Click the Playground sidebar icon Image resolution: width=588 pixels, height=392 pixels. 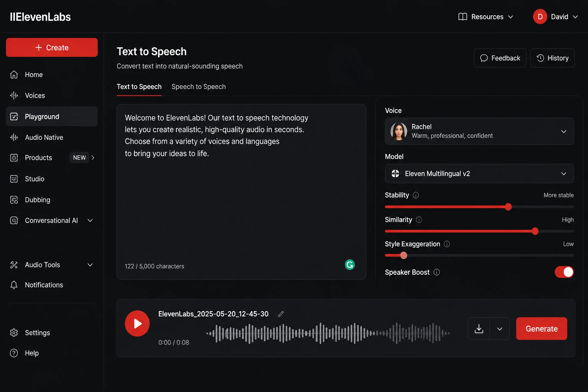point(14,116)
